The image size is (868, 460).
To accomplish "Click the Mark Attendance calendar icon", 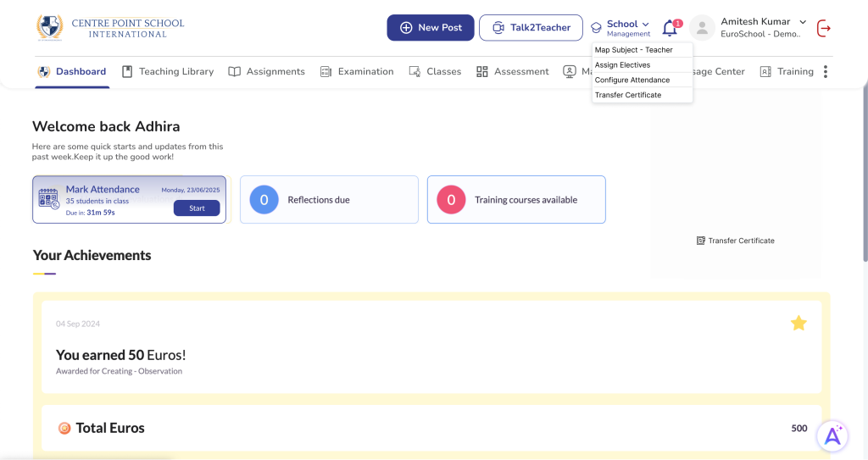I will click(48, 199).
